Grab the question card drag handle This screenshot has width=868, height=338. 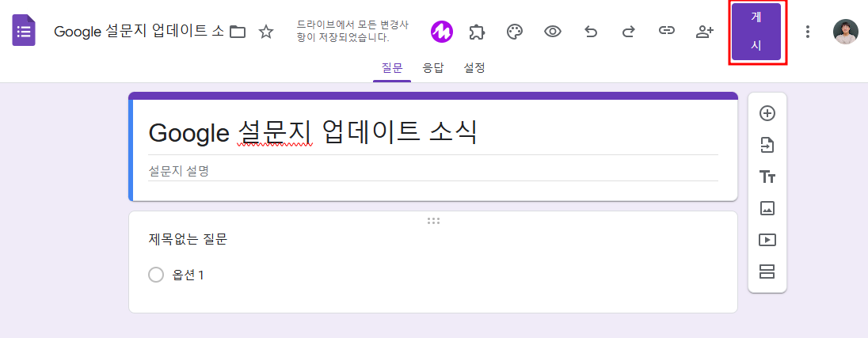pos(433,221)
